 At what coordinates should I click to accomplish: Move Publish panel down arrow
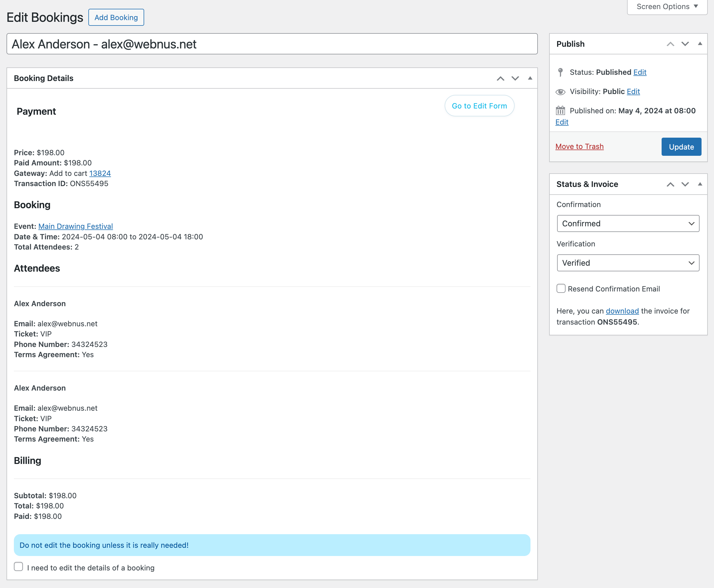pos(685,44)
